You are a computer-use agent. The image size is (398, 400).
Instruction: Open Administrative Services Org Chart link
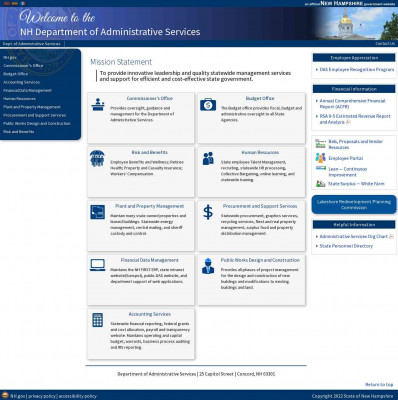pos(354,236)
